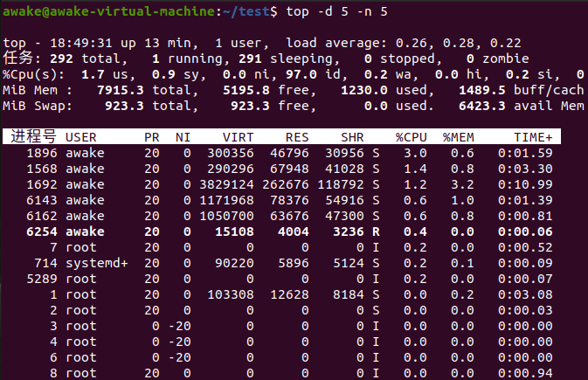Select process ID 5289

[x=42, y=279]
